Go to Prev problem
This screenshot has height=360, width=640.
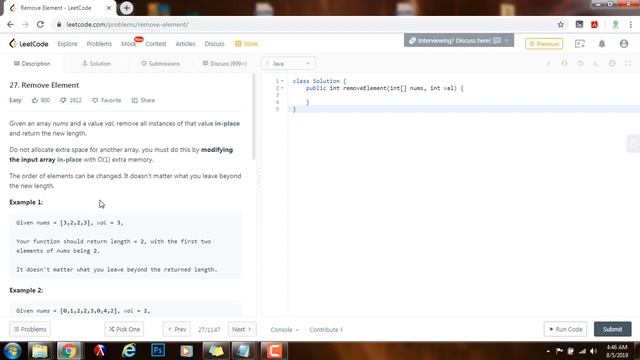[177, 329]
